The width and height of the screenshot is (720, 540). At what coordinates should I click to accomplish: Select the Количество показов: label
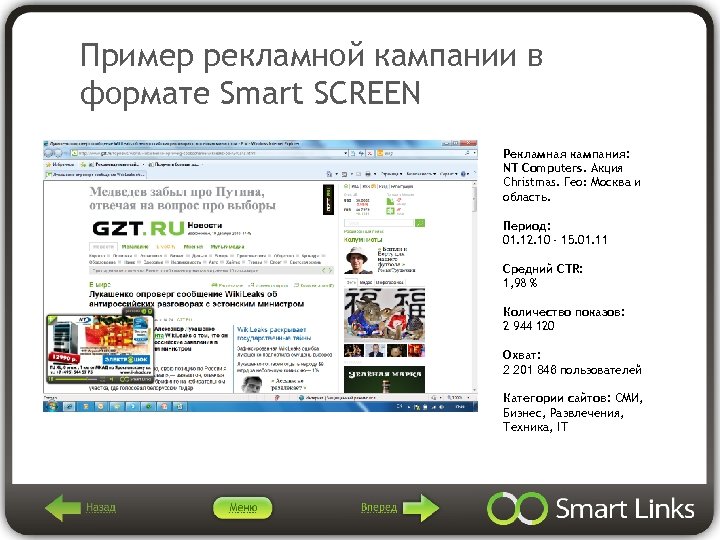563,312
